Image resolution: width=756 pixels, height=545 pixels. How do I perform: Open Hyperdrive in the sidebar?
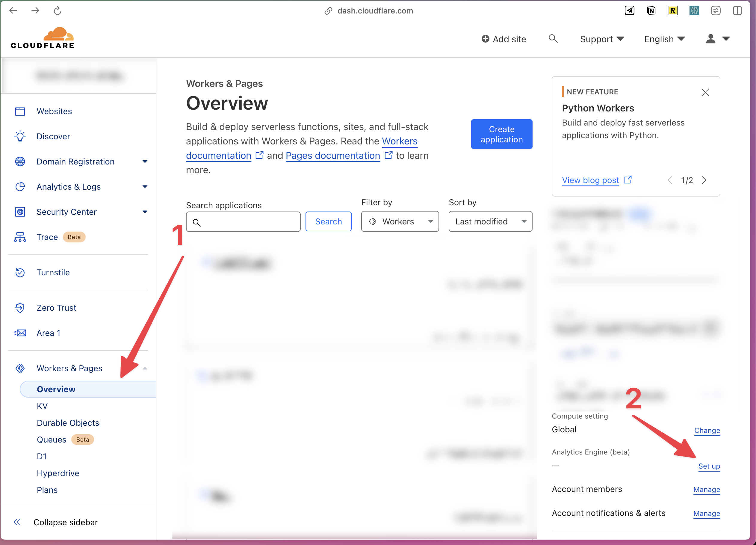[x=58, y=473]
